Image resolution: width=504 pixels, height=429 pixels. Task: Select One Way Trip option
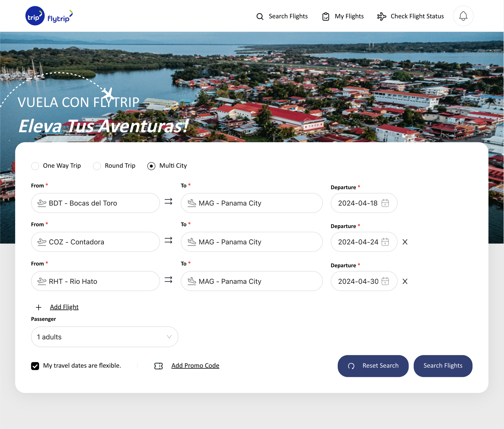35,166
